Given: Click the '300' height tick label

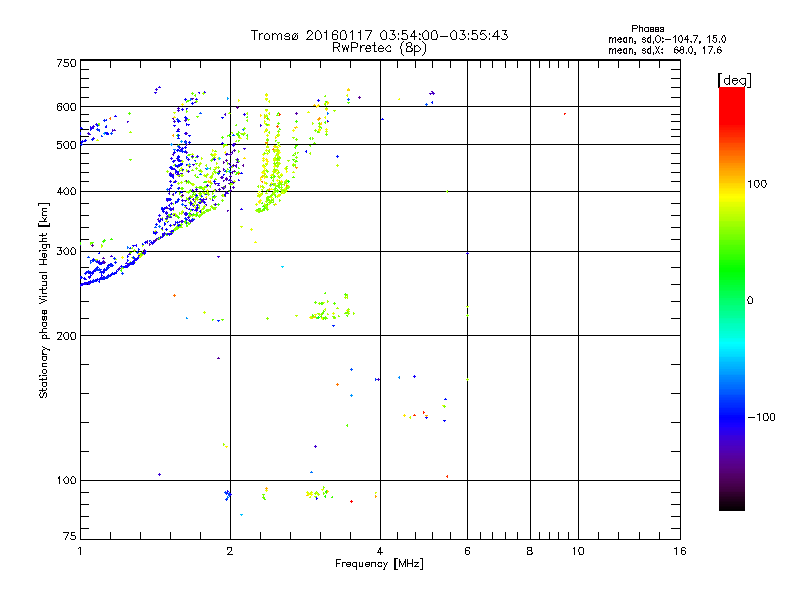Looking at the screenshot, I should tap(66, 251).
